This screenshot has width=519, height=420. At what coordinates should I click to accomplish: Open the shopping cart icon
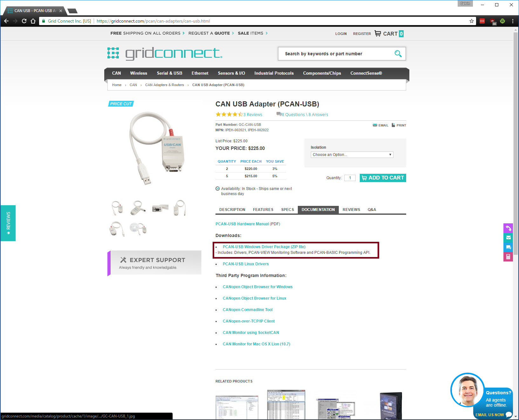click(x=378, y=33)
